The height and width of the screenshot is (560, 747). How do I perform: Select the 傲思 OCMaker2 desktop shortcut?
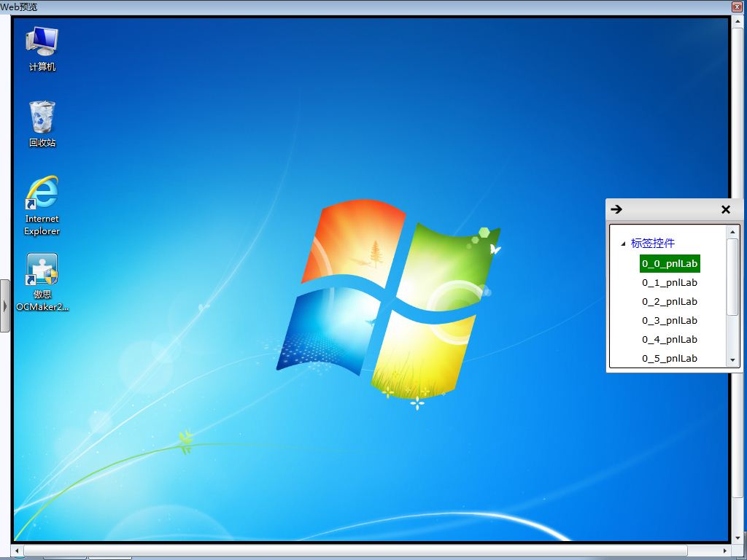tap(42, 282)
